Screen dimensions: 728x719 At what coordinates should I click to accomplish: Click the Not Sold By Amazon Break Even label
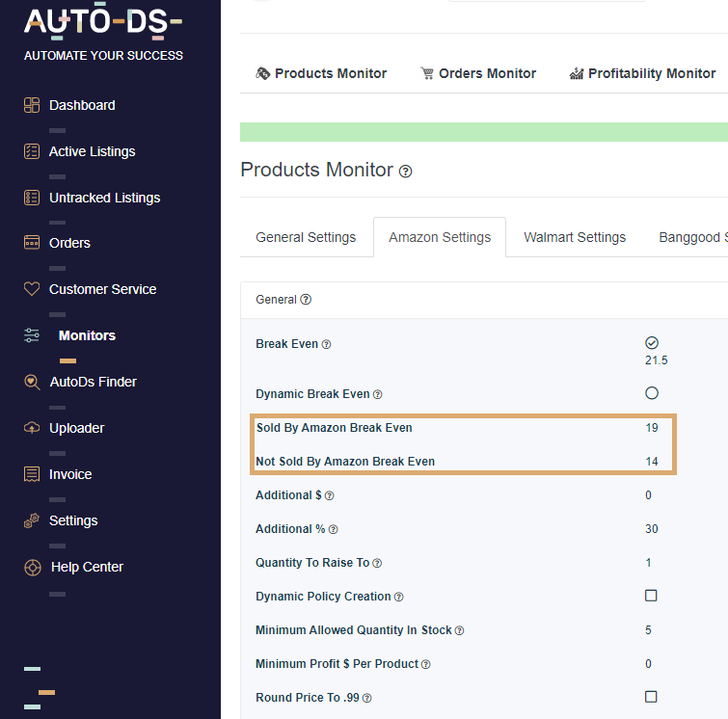point(345,462)
